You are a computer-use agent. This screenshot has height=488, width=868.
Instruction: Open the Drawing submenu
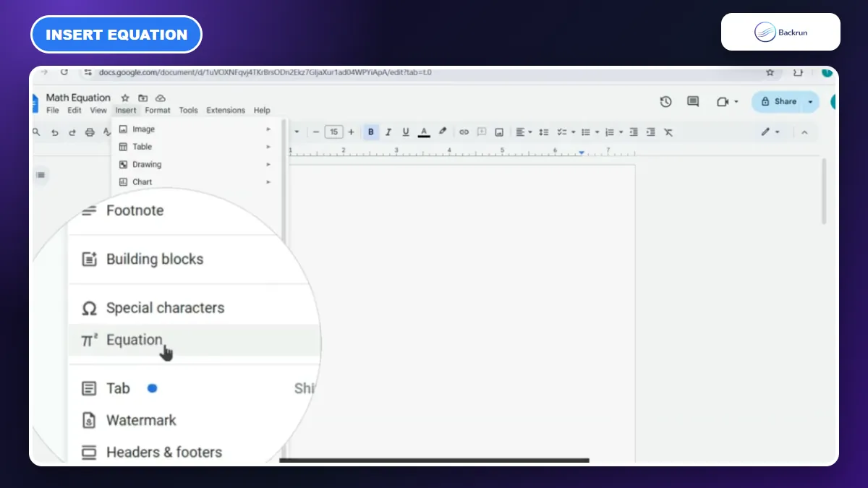click(195, 165)
